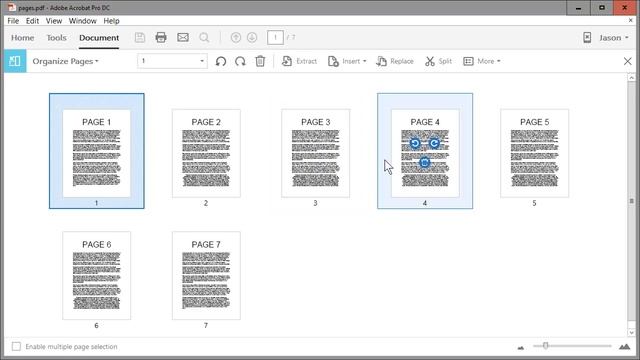The height and width of the screenshot is (360, 640).
Task: Rotate Page 4 counterclockwise overlay icon
Action: 415,143
